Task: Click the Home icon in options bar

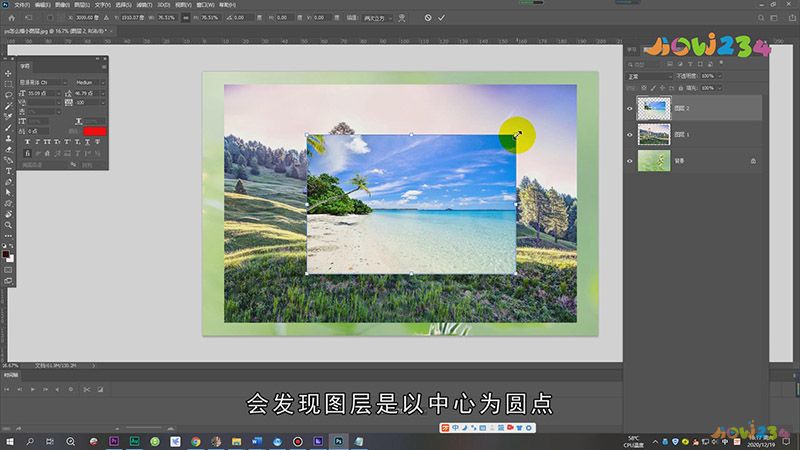Action: (12, 18)
